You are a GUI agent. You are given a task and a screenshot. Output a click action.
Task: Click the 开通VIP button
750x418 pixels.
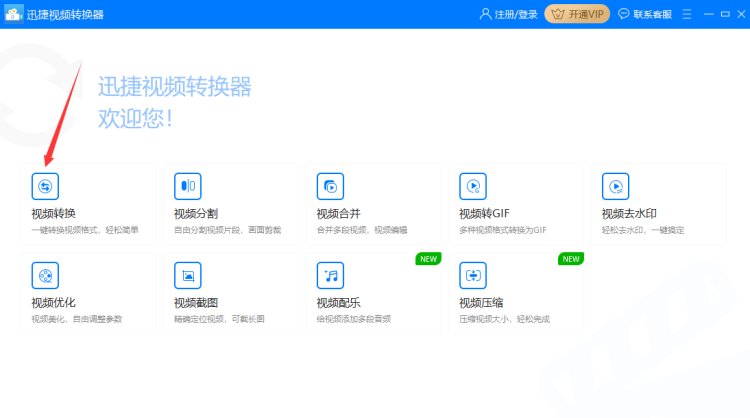(x=577, y=14)
